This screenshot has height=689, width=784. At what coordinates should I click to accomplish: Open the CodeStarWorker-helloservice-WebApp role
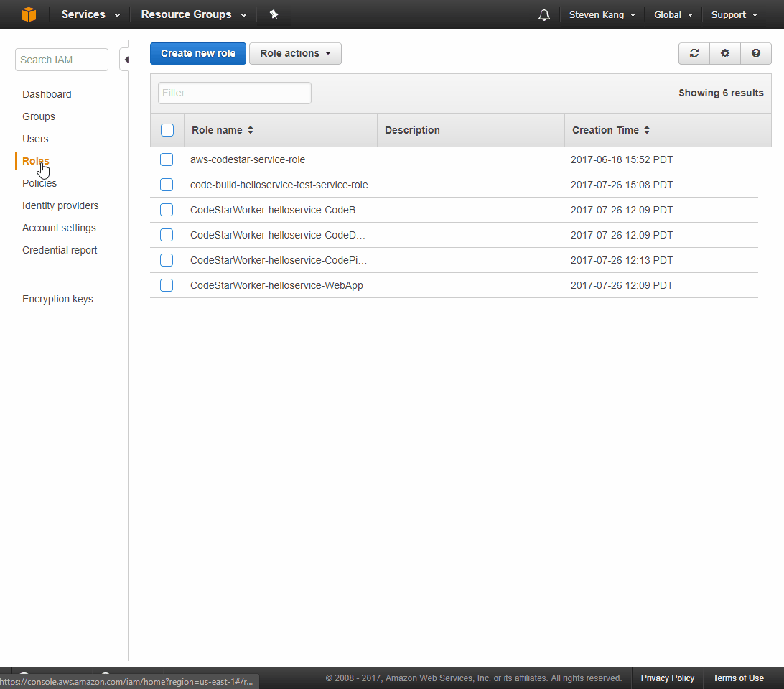click(x=276, y=285)
